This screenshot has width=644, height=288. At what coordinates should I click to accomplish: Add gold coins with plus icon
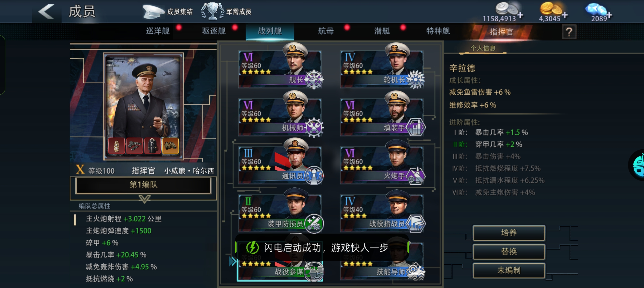click(x=564, y=15)
